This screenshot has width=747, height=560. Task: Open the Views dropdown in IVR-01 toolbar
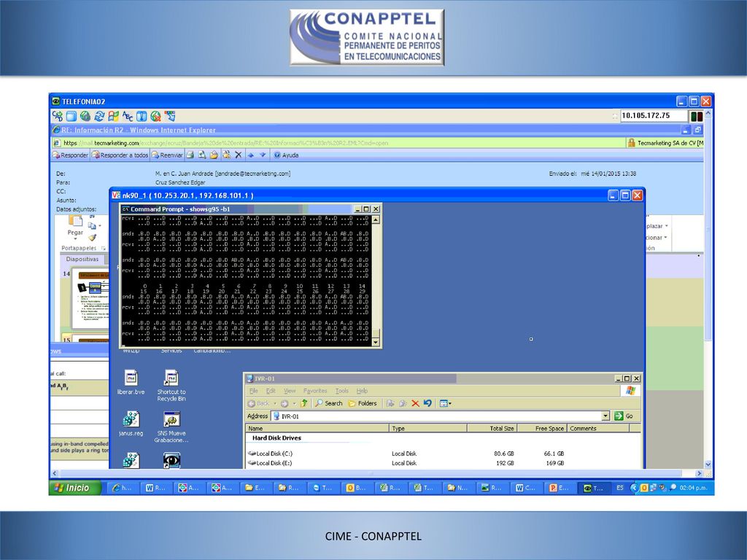(446, 403)
